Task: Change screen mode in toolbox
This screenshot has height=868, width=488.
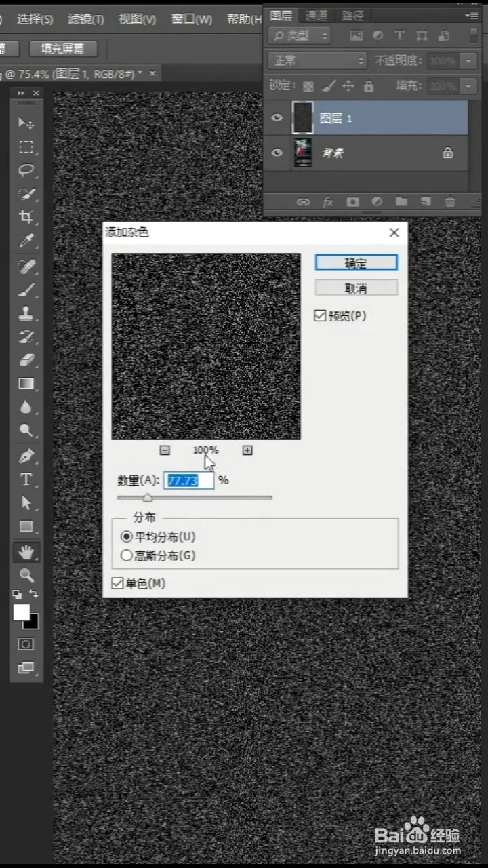Action: pos(26,668)
